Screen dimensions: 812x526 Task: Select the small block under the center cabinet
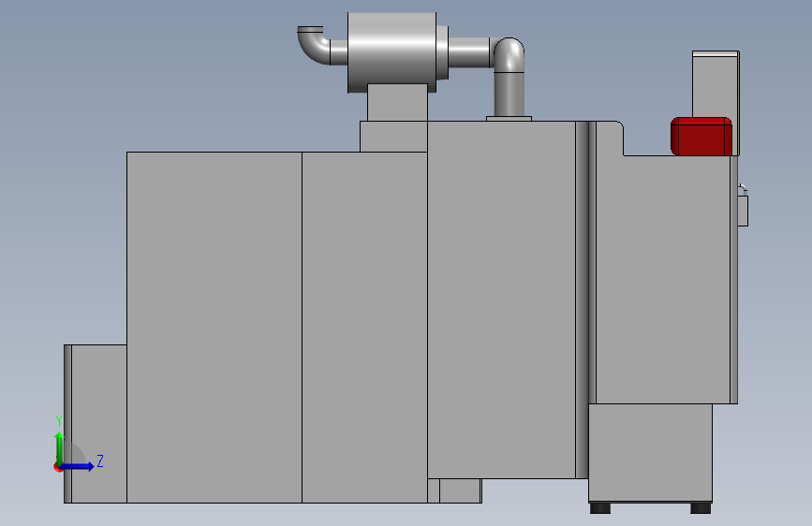[454, 490]
